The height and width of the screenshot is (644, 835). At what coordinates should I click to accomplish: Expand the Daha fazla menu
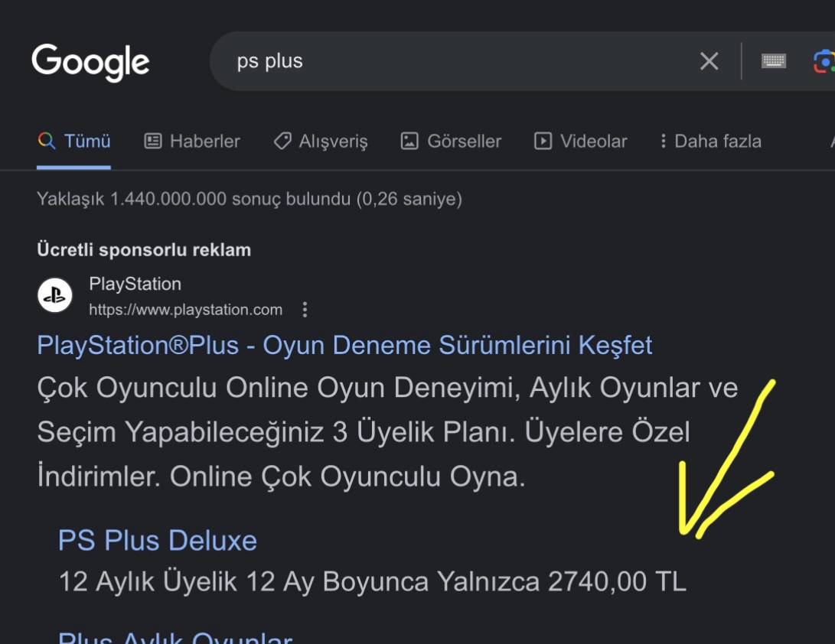710,141
